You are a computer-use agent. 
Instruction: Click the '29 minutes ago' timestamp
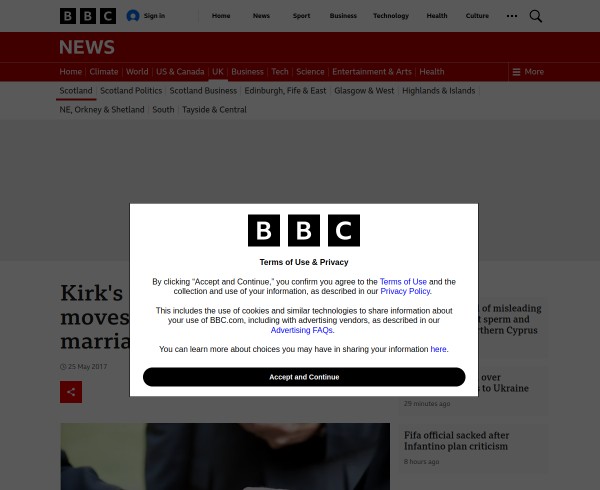(x=427, y=404)
